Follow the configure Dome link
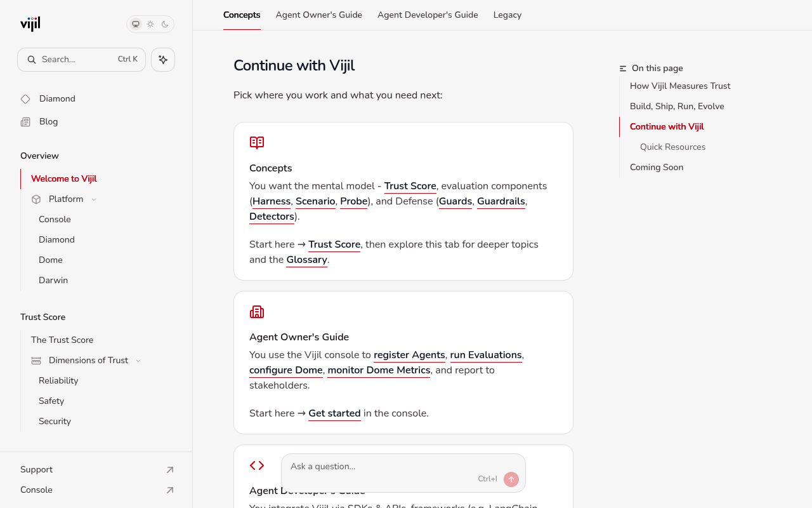Screen dimensions: 812x508 click(286, 370)
